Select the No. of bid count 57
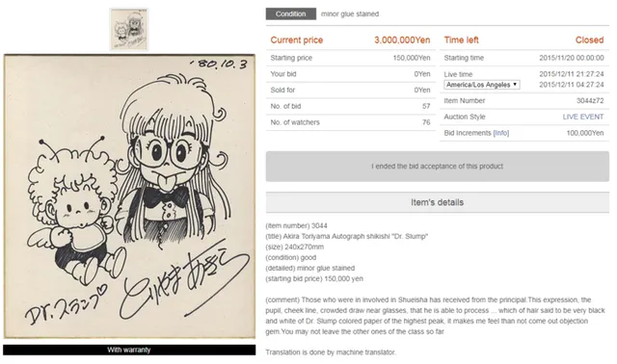The width and height of the screenshot is (617, 364). [x=426, y=106]
